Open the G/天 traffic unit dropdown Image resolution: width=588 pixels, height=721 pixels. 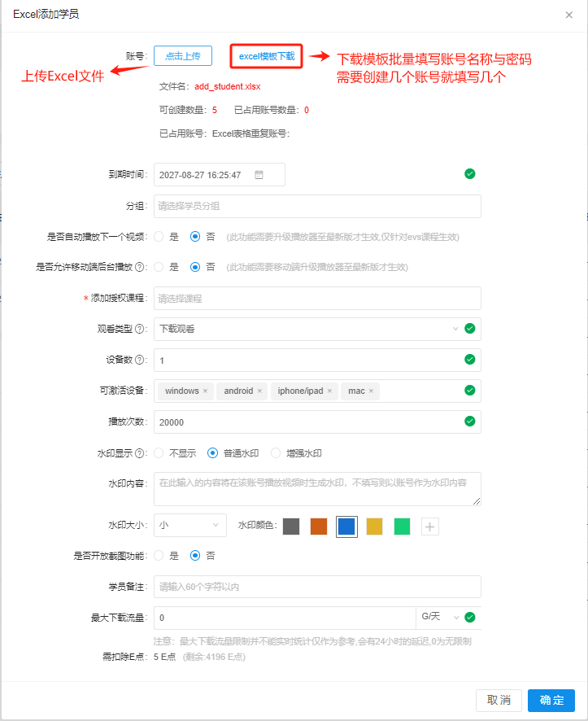[439, 618]
